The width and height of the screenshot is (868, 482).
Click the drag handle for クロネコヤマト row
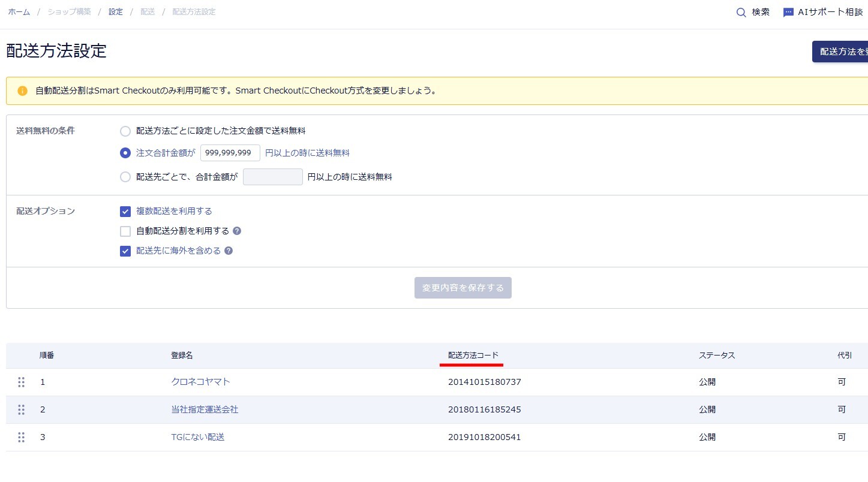point(22,382)
